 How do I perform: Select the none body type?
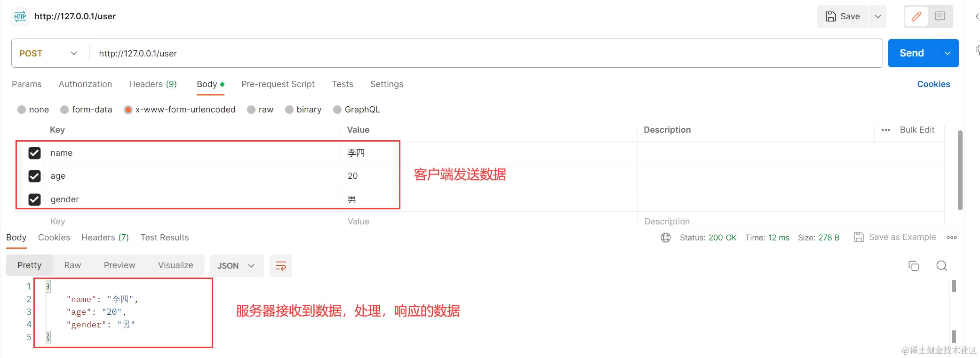tap(22, 110)
